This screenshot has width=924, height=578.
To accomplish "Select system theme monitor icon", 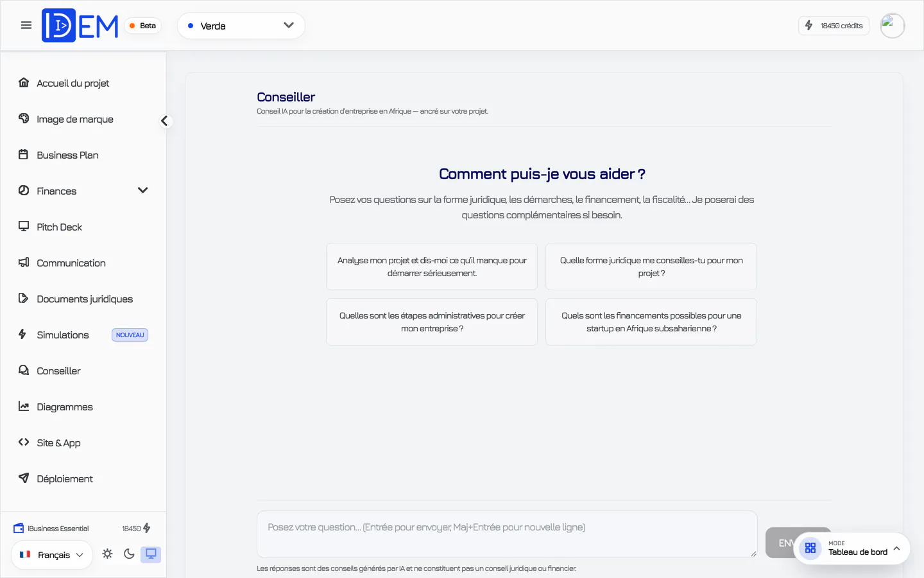I will click(x=151, y=554).
